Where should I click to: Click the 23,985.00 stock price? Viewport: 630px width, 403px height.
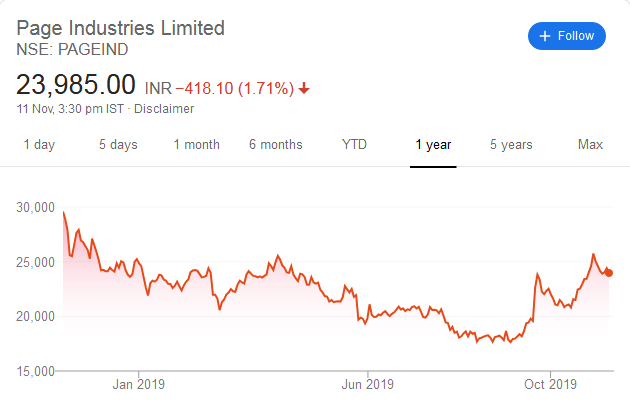tap(75, 84)
